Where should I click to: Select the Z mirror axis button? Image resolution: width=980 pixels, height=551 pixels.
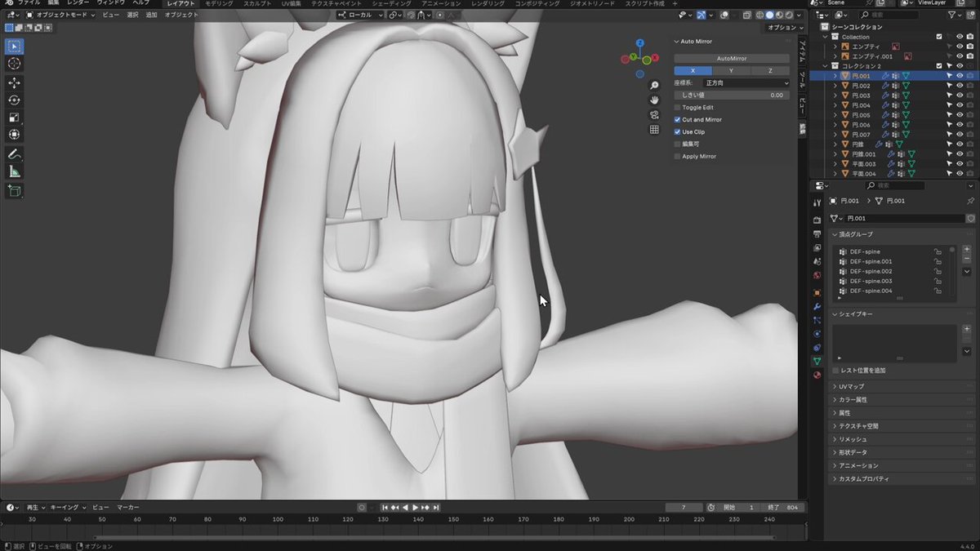770,70
